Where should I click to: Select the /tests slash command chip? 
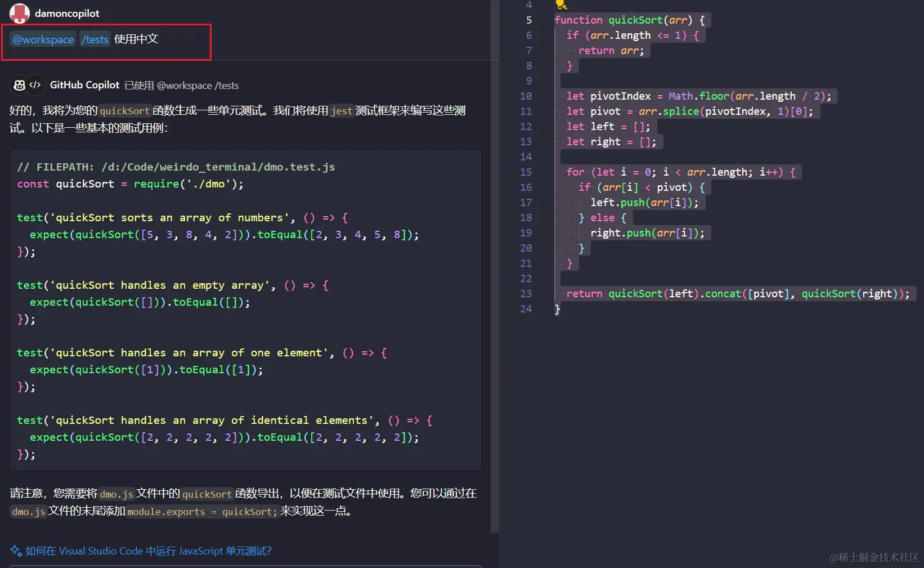(x=95, y=39)
